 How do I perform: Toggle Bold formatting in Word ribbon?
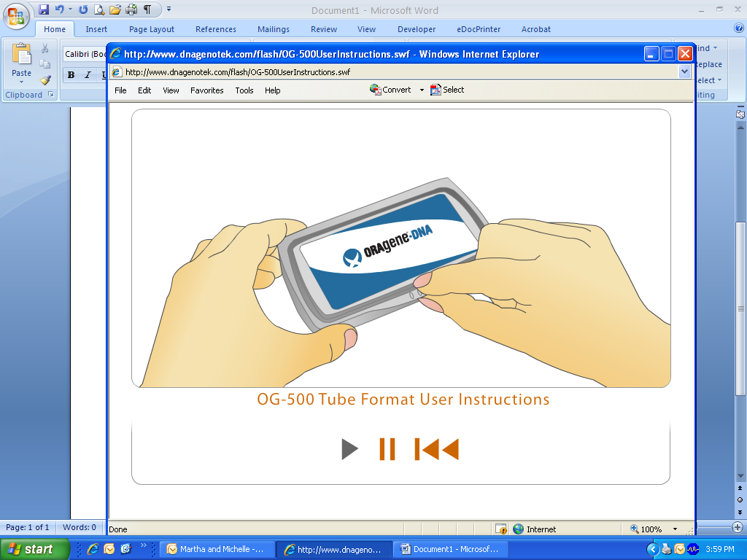[x=71, y=75]
